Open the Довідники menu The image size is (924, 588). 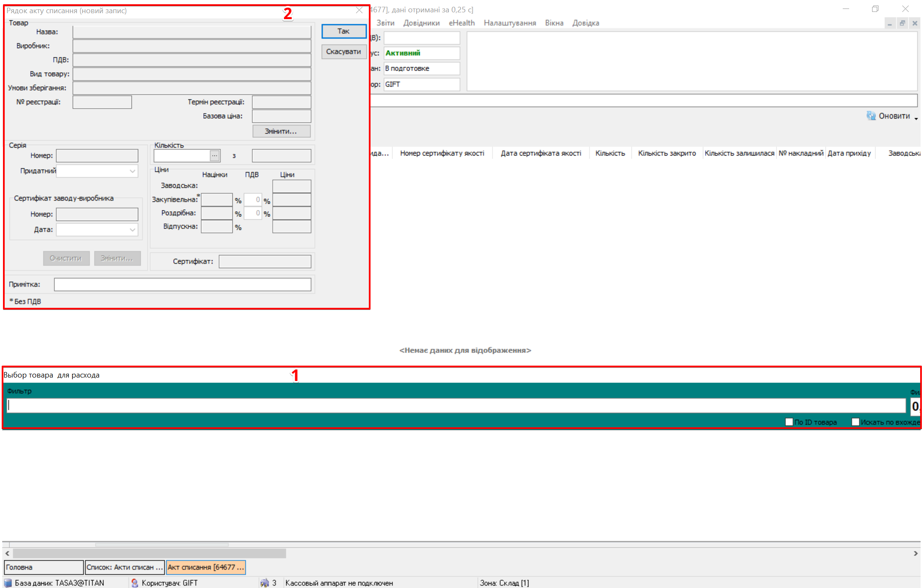(x=421, y=23)
